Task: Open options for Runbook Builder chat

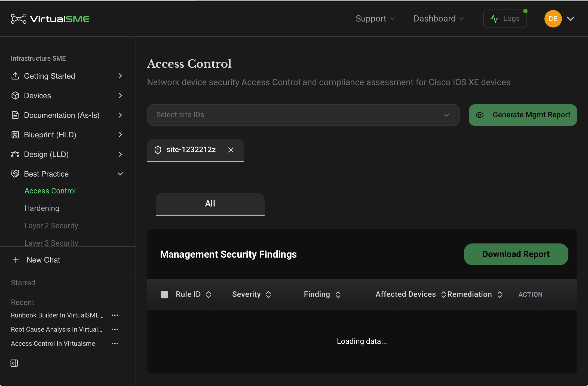Action: [x=115, y=315]
